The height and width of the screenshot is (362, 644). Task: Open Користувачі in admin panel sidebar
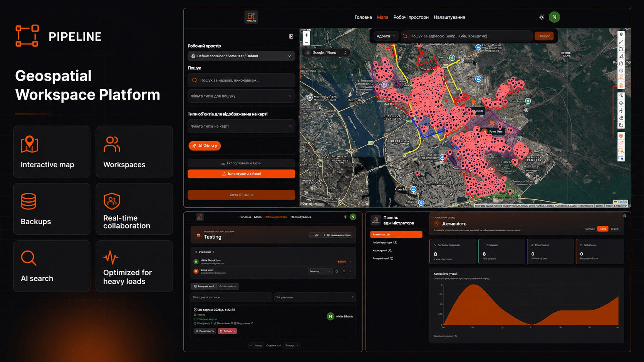(x=382, y=250)
